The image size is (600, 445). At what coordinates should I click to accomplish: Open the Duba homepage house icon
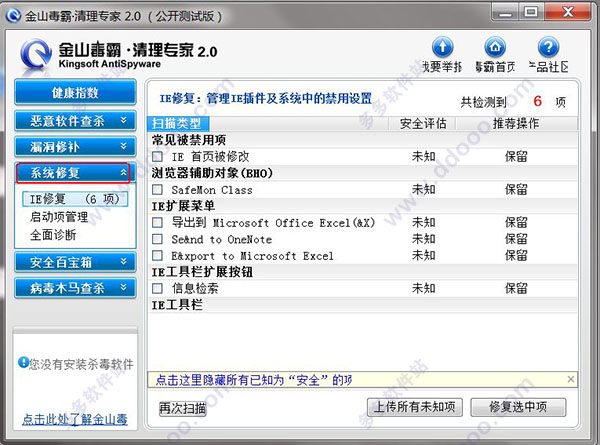[x=495, y=47]
